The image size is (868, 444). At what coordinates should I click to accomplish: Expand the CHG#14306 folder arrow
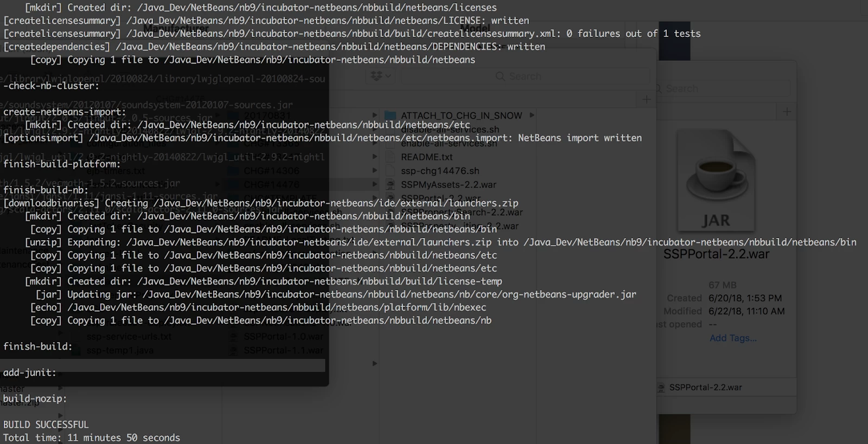[374, 170]
